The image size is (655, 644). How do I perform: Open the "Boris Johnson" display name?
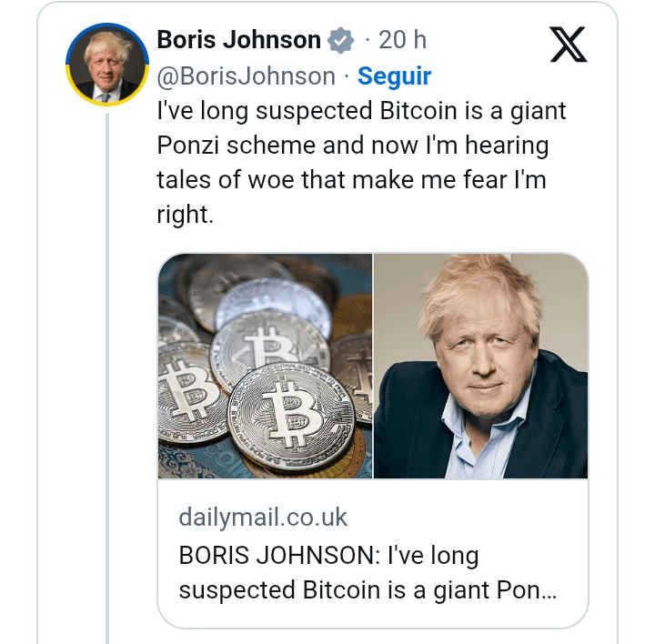coord(238,40)
